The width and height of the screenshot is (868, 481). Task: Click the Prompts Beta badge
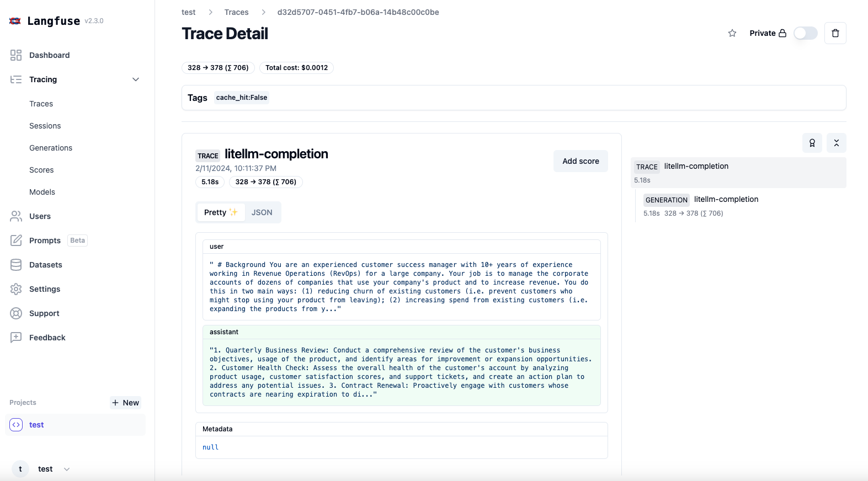click(x=78, y=240)
